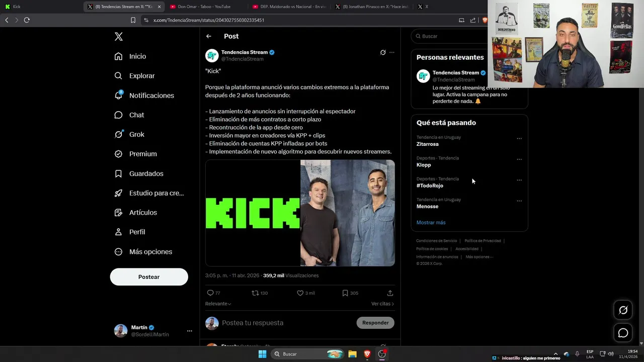Open File Explorer from the taskbar
This screenshot has height=362, width=644.
(x=353, y=354)
